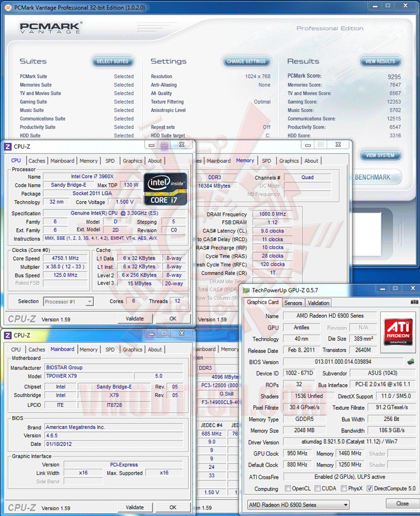
Task: Close the top CPU-Z CPU window
Action: [181, 145]
